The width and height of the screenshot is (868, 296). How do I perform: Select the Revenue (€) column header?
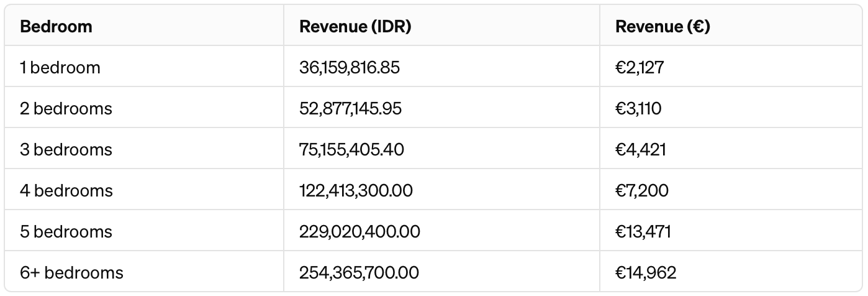662,26
